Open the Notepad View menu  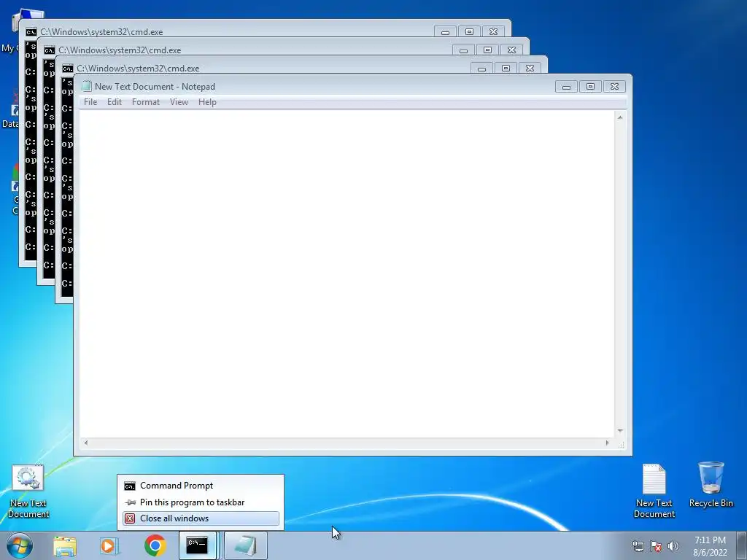[179, 102]
